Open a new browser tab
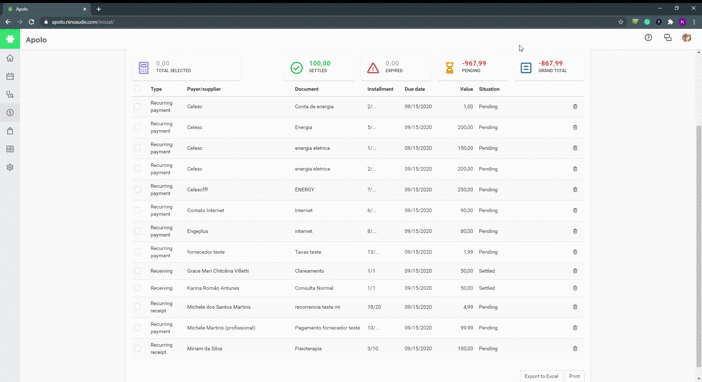 [98, 9]
